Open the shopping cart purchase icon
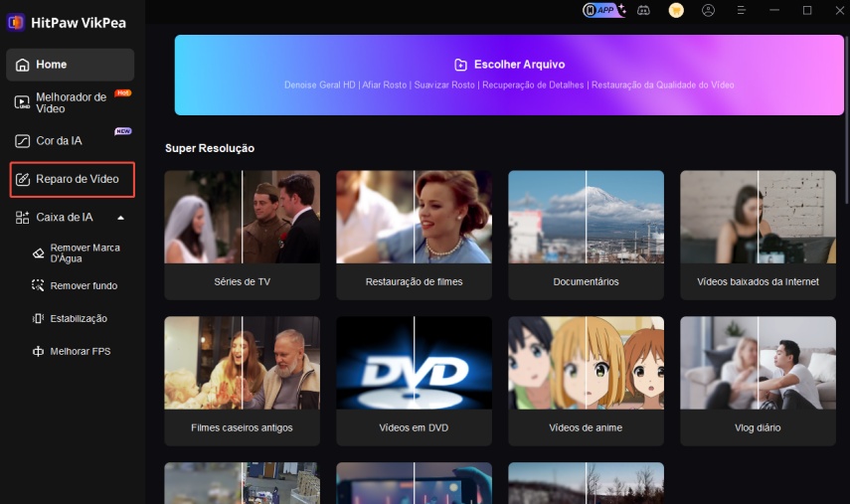Image resolution: width=850 pixels, height=504 pixels. (676, 10)
